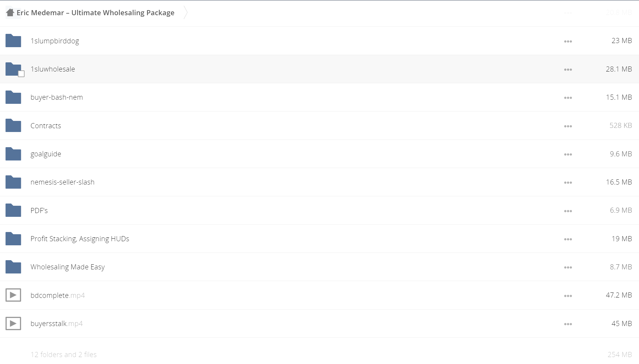Open more actions for 1slumpbirddog
The width and height of the screenshot is (639, 364).
(x=568, y=41)
